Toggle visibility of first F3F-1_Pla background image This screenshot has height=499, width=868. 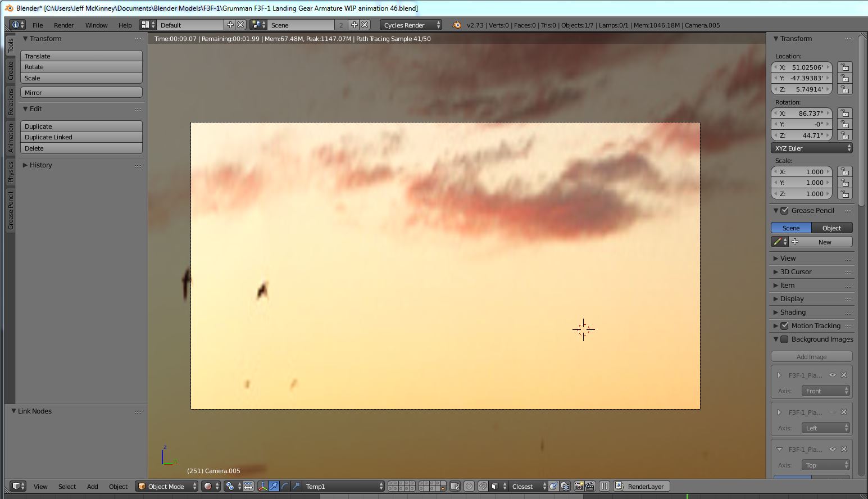pyautogui.click(x=833, y=375)
